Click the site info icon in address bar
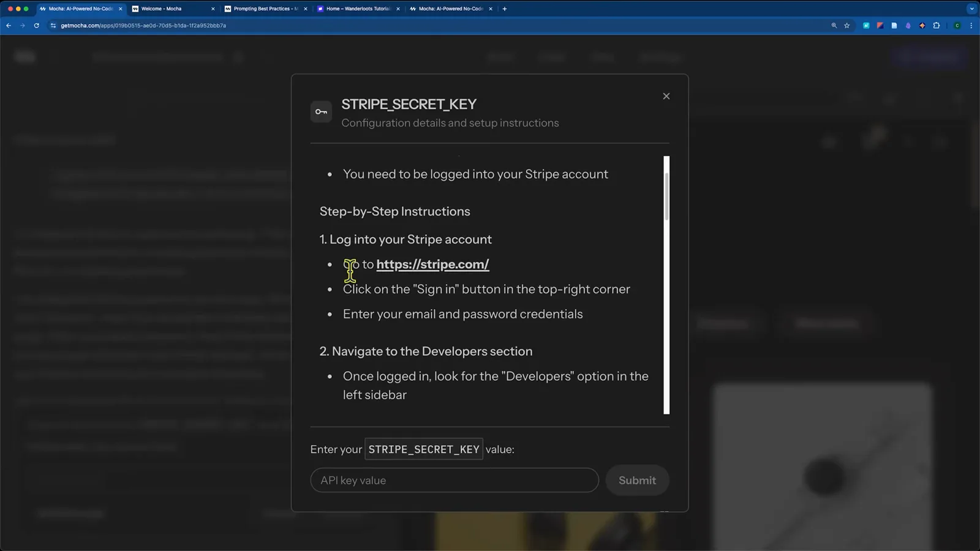Viewport: 980px width, 551px height. 53,26
